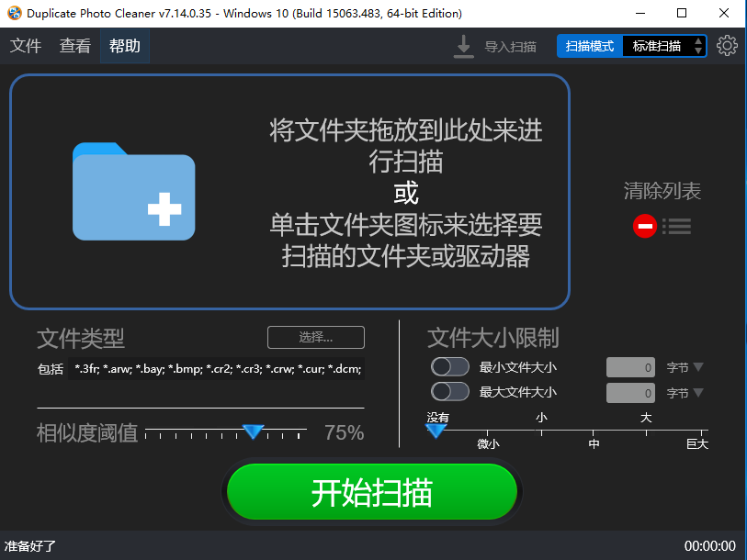Image resolution: width=747 pixels, height=560 pixels.
Task: Enable the 最大文件大小 toggle
Action: point(450,392)
